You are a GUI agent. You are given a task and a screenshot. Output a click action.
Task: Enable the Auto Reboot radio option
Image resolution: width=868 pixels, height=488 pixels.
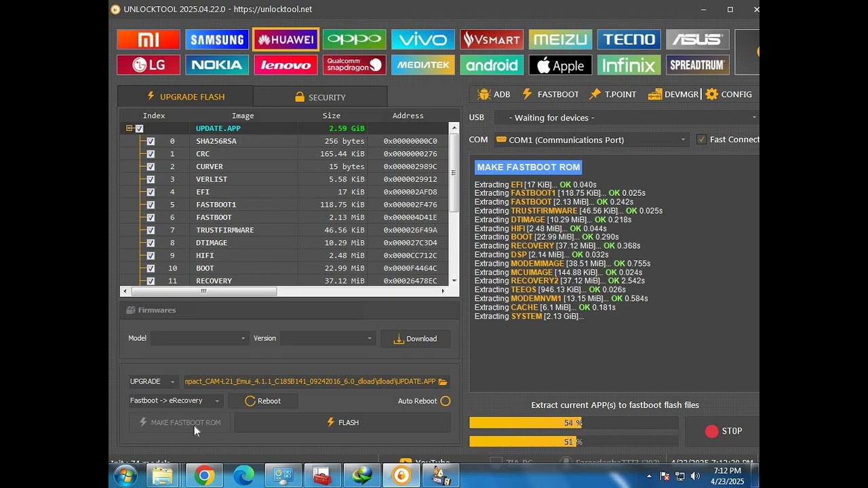tap(446, 401)
